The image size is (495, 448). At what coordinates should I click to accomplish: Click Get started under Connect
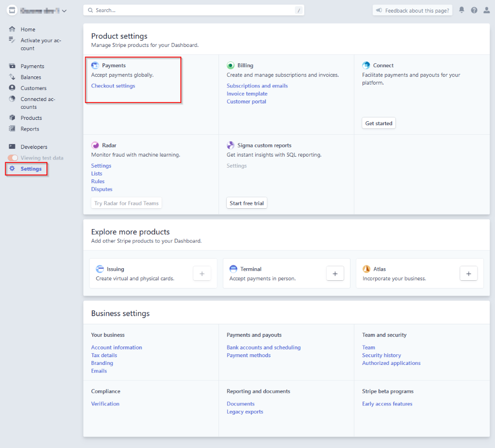379,123
